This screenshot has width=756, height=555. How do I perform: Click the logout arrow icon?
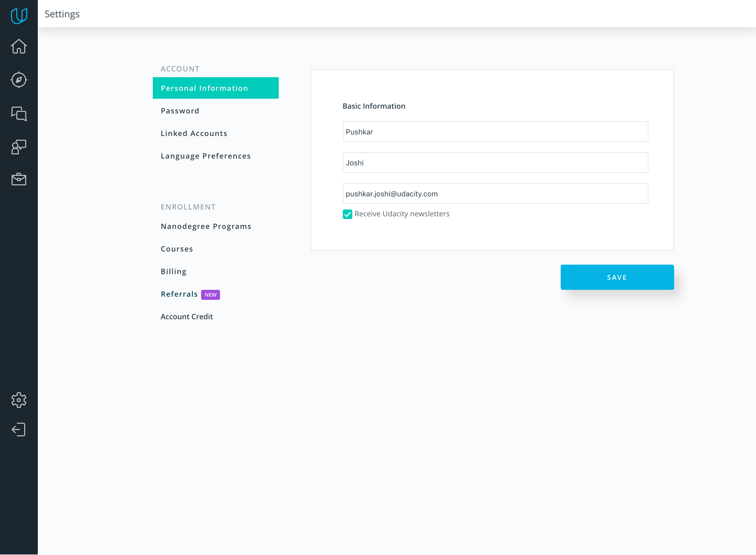pyautogui.click(x=19, y=430)
